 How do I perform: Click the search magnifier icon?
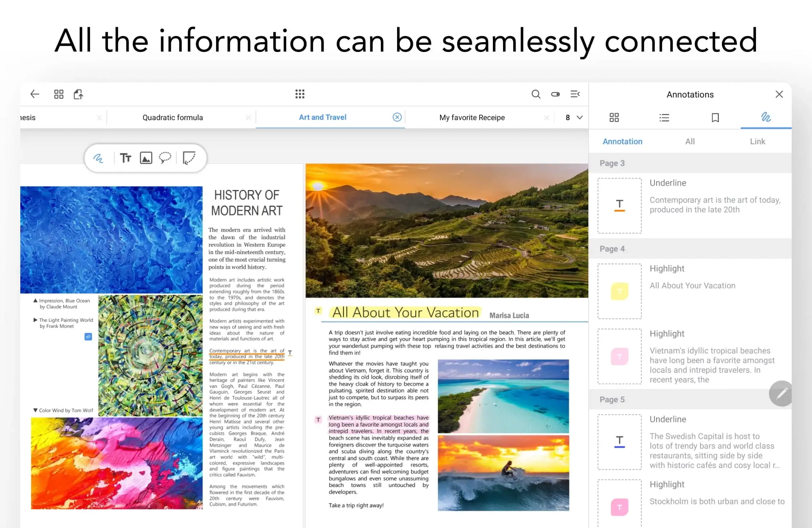(x=536, y=94)
